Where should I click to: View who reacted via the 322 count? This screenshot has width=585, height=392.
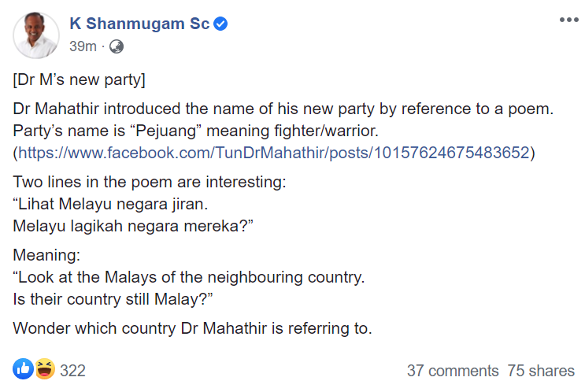(72, 370)
